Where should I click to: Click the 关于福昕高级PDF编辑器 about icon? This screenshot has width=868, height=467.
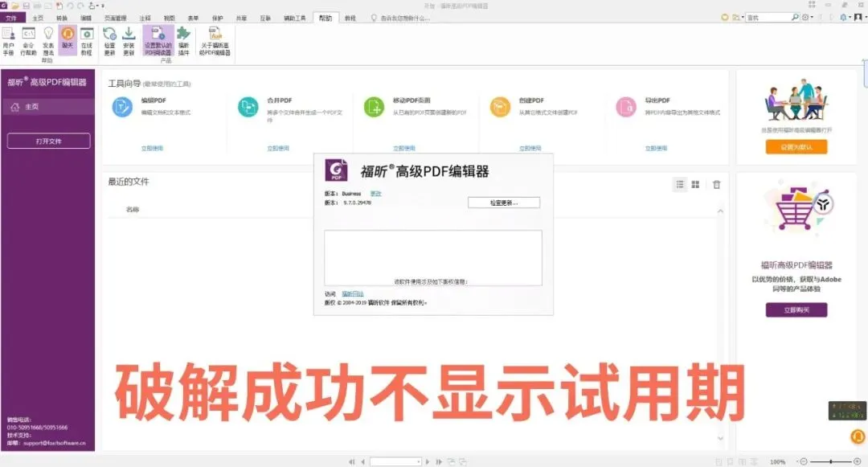coord(215,41)
